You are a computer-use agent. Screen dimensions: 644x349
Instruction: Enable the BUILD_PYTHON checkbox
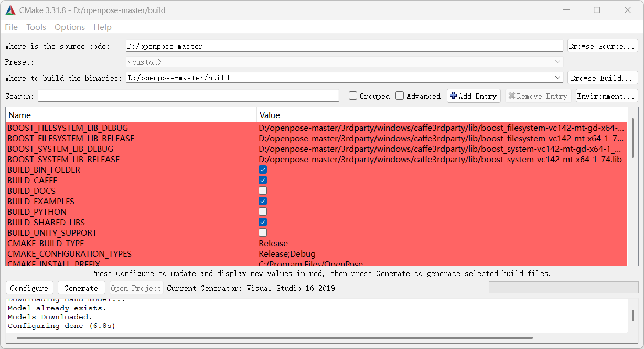[262, 211]
